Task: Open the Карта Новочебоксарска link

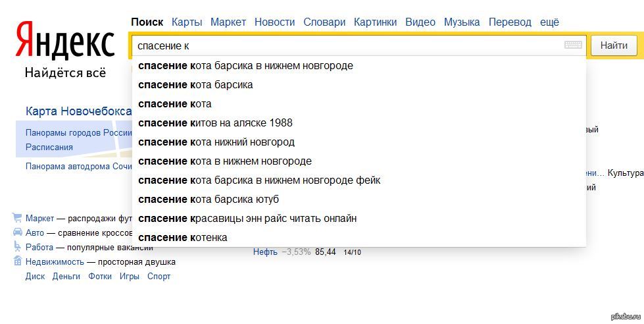Action: click(x=78, y=111)
